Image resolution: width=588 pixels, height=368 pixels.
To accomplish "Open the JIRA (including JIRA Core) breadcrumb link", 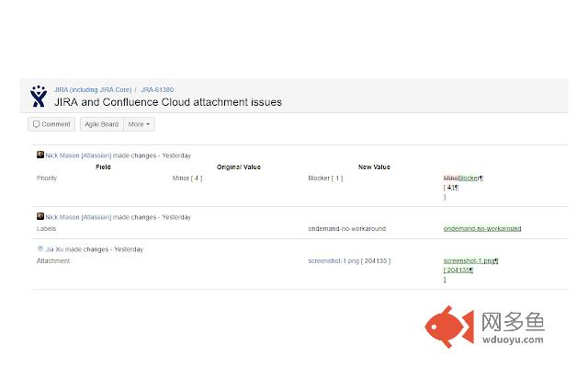I will click(x=93, y=90).
